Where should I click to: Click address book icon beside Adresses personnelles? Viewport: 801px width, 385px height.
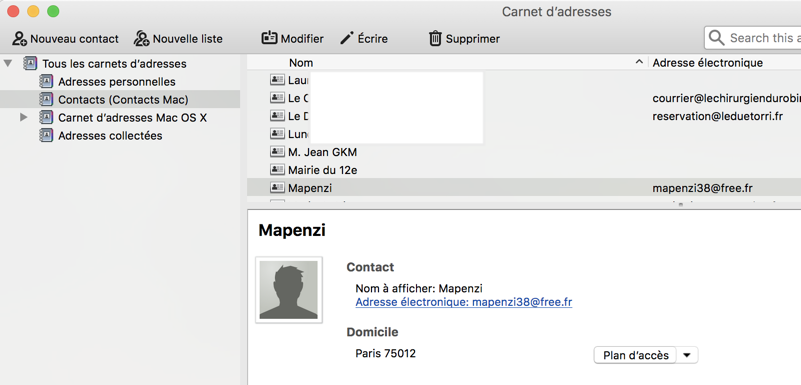46,82
